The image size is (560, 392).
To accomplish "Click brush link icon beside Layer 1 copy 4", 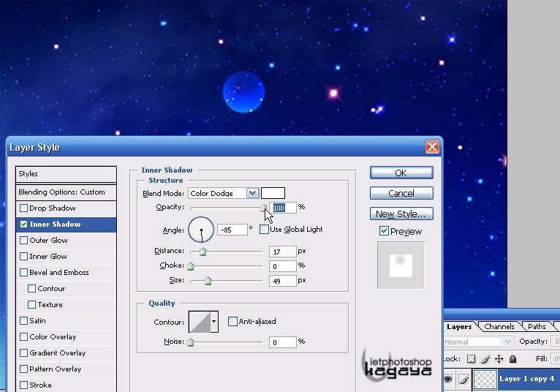I will click(x=464, y=379).
